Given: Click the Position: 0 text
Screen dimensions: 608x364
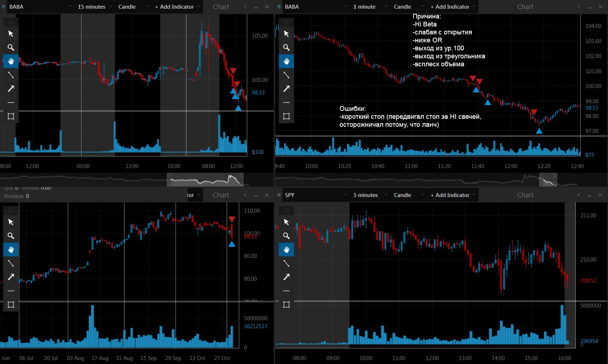Looking at the screenshot, I should (17, 196).
